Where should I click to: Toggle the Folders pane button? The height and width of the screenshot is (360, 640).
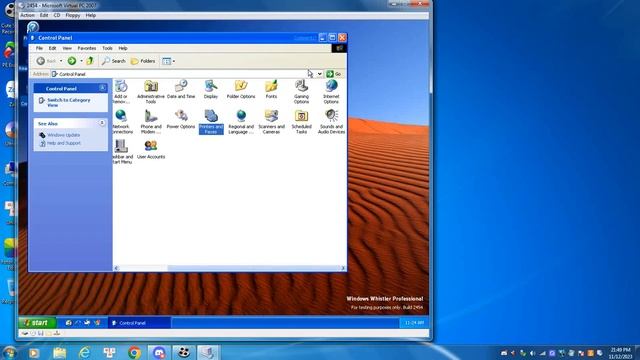[143, 61]
